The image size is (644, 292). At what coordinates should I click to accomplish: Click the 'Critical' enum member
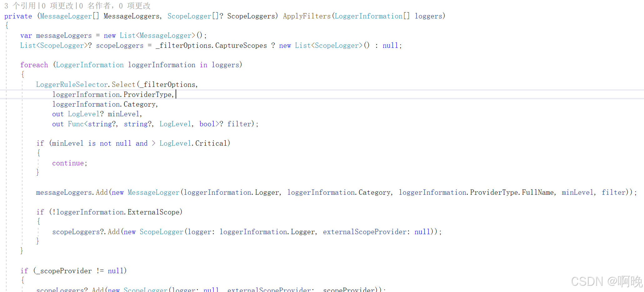(x=211, y=143)
